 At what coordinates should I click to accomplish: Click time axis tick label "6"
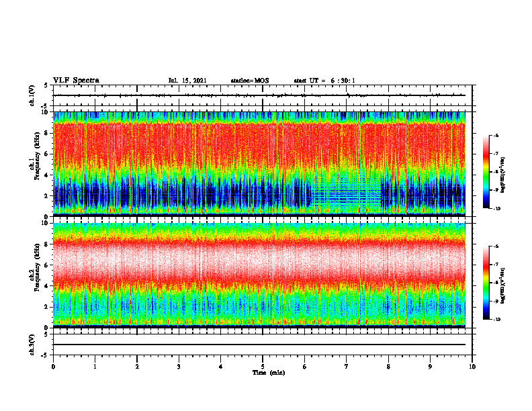(305, 367)
